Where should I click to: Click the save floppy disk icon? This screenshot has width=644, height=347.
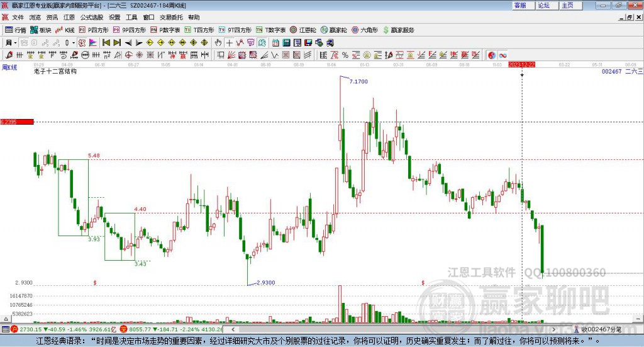(x=308, y=43)
